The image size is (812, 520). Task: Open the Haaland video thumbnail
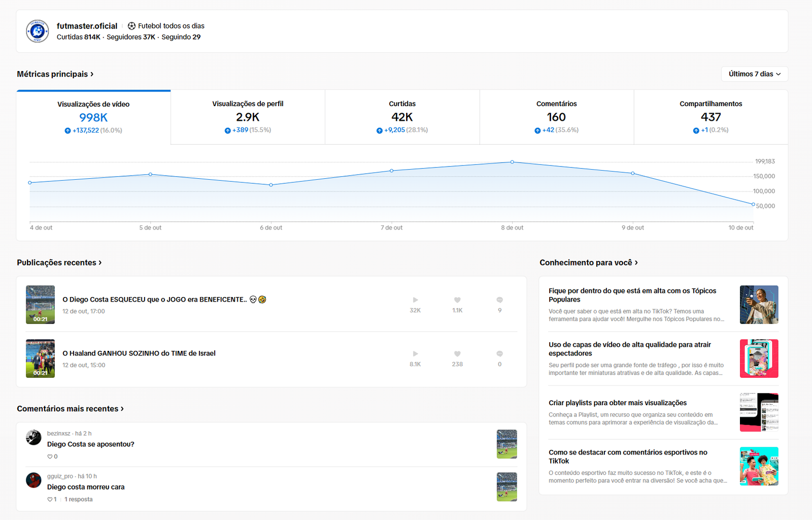41,359
